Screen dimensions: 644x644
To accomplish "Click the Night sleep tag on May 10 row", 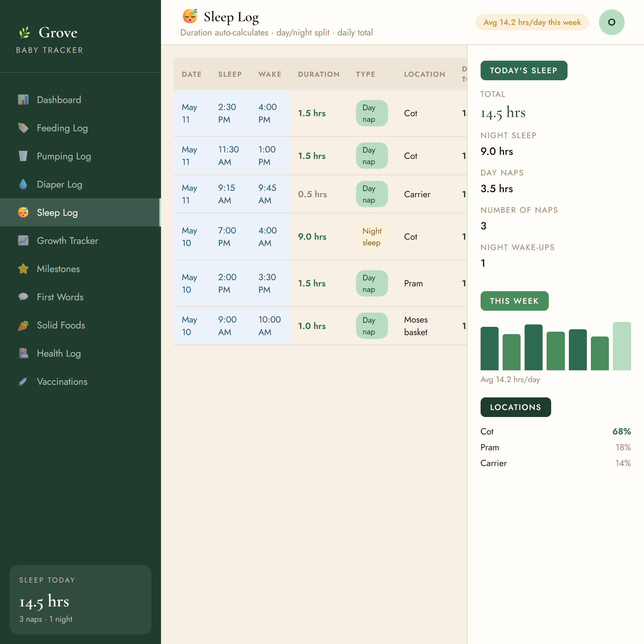I will pos(372,237).
